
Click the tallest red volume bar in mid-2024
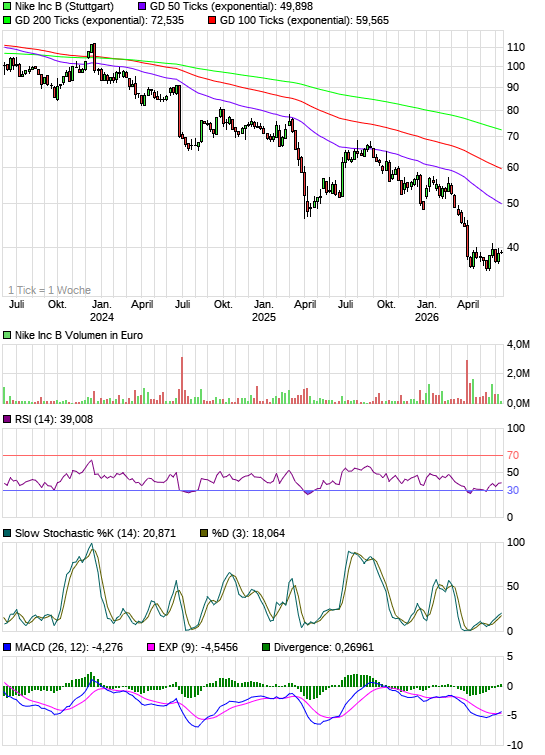click(182, 380)
